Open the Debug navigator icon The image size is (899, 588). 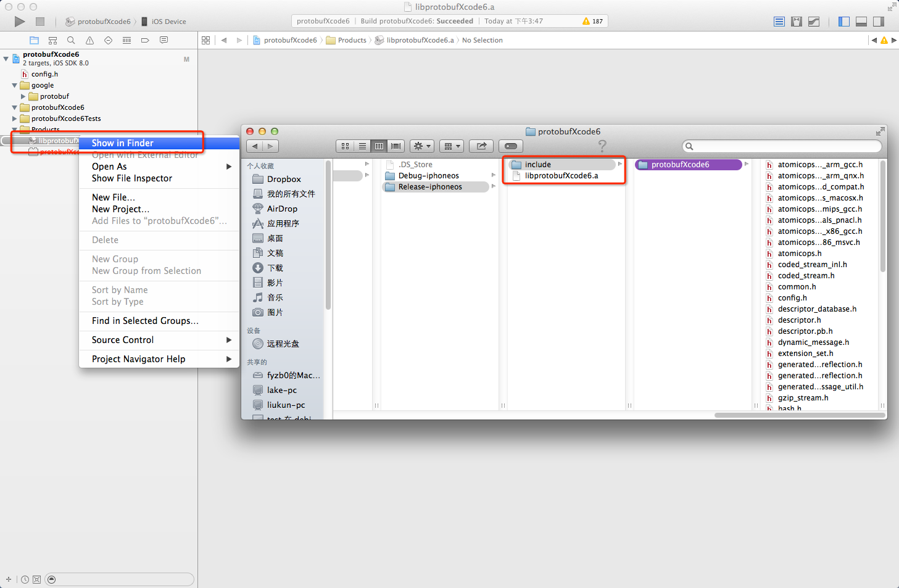(126, 40)
